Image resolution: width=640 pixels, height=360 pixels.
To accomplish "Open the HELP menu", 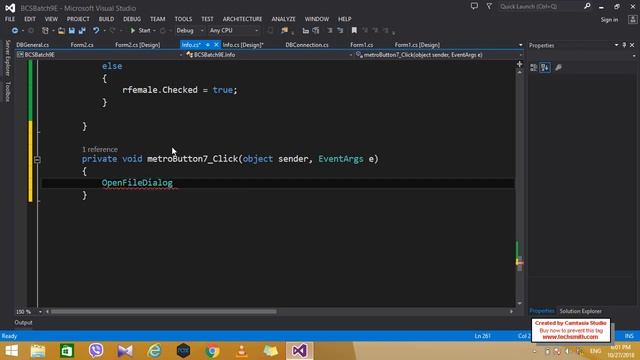I will (344, 19).
